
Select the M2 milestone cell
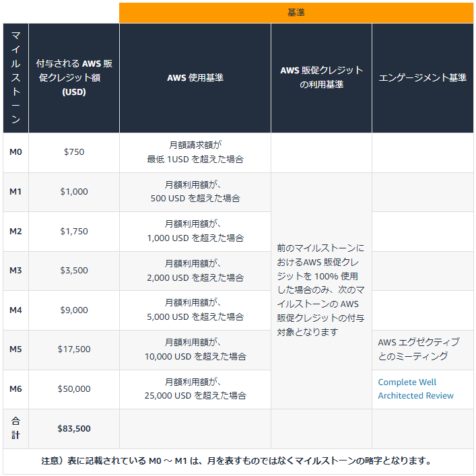click(x=15, y=232)
